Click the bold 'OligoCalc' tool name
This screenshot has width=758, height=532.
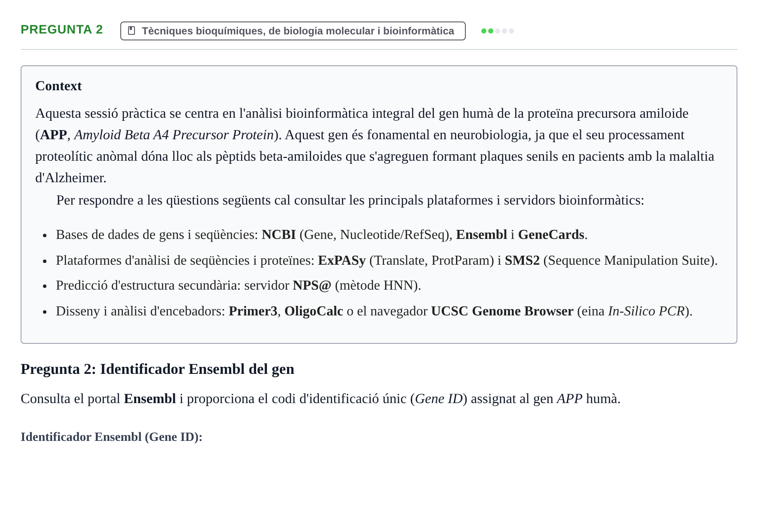pyautogui.click(x=314, y=311)
